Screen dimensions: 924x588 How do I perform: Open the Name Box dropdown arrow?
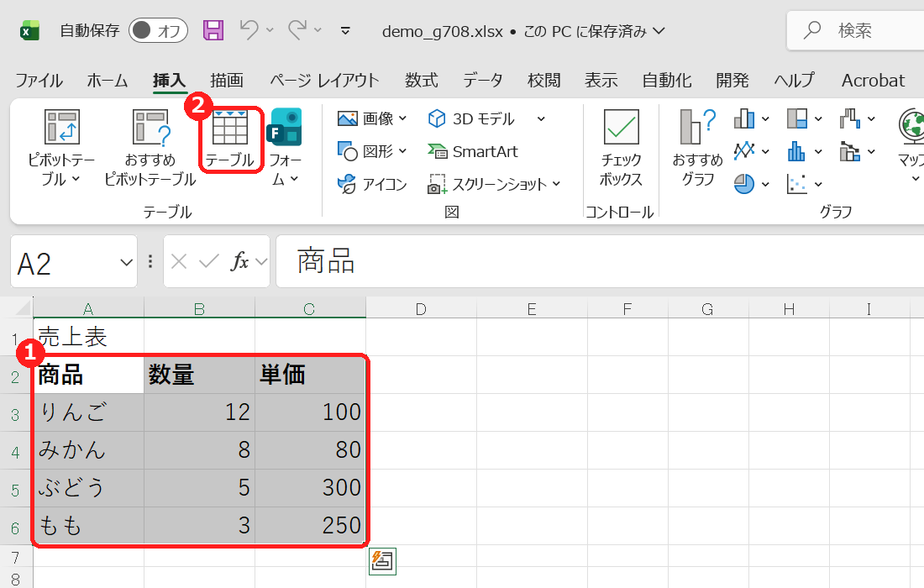[x=126, y=262]
